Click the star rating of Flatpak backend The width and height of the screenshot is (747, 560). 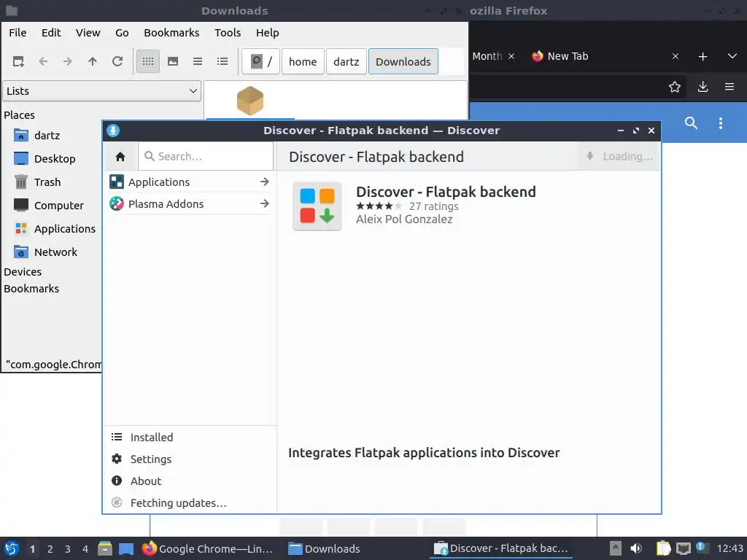[x=379, y=206]
